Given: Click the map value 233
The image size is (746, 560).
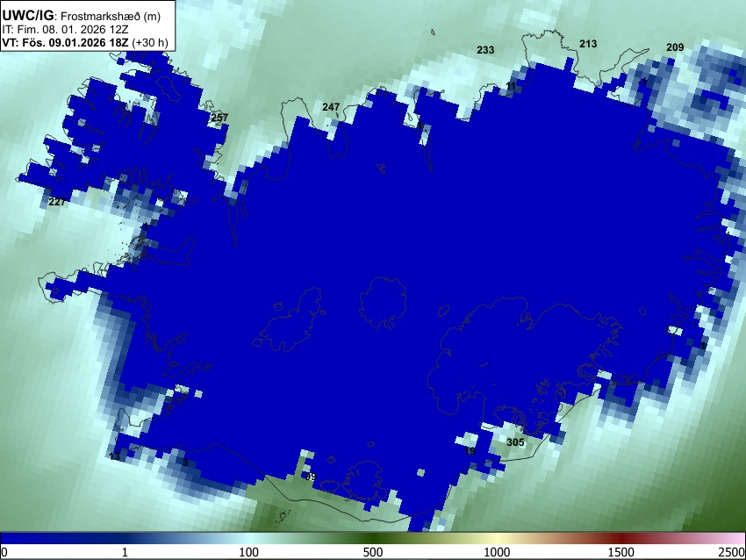Looking at the screenshot, I should click(x=485, y=50).
